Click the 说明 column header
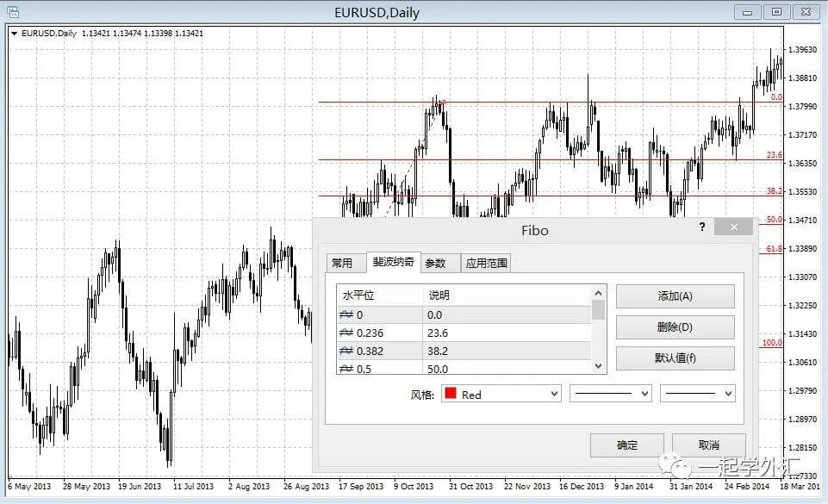 point(507,295)
